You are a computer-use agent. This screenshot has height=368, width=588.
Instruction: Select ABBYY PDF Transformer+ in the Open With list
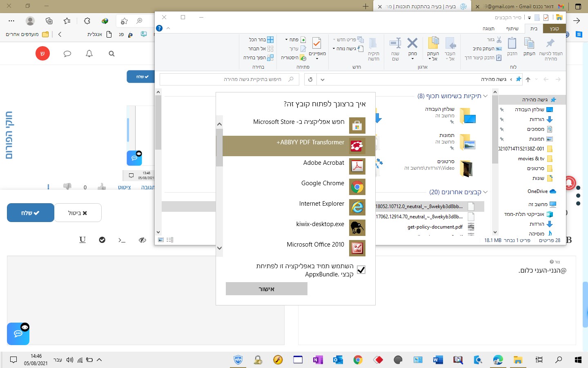point(299,146)
